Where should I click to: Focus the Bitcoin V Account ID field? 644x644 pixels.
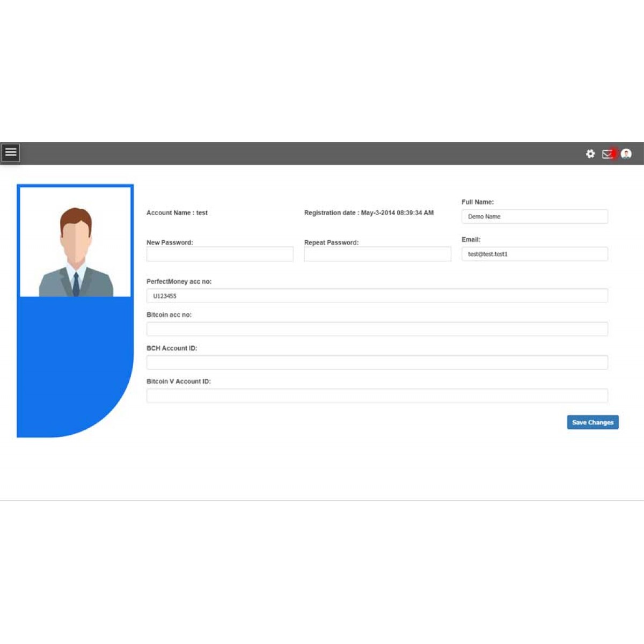[x=377, y=396]
